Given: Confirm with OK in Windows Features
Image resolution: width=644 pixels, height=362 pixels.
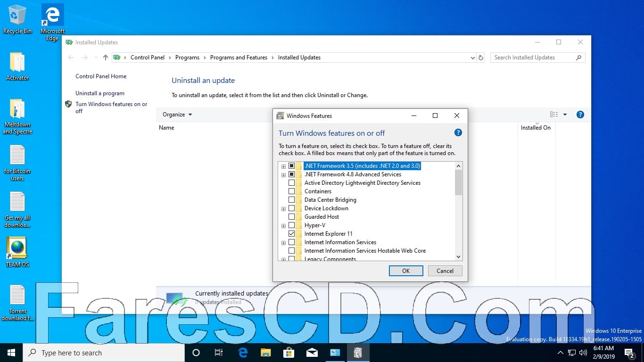Looking at the screenshot, I should pyautogui.click(x=406, y=271).
